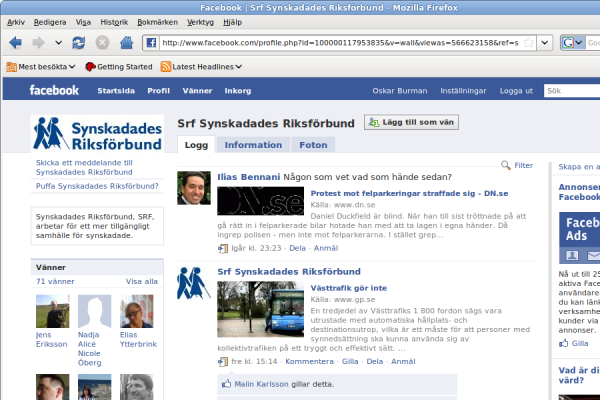Open Srf Synskadades Riksförbund post author link
Viewport: 600px width, 400px height.
pos(289,272)
